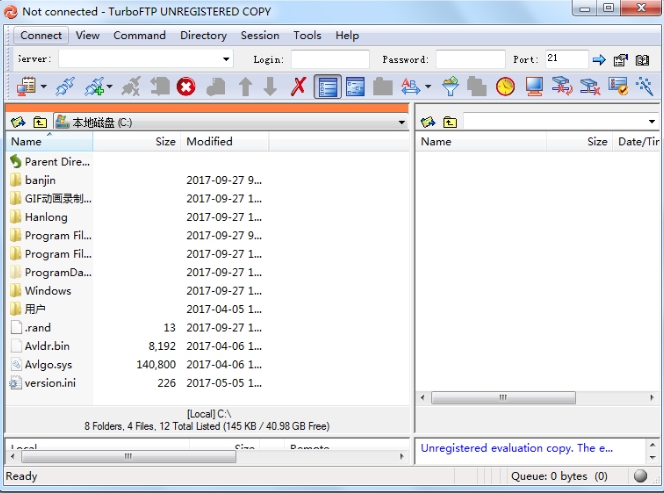Select the ProgramData folder
The width and height of the screenshot is (664, 493).
50,272
